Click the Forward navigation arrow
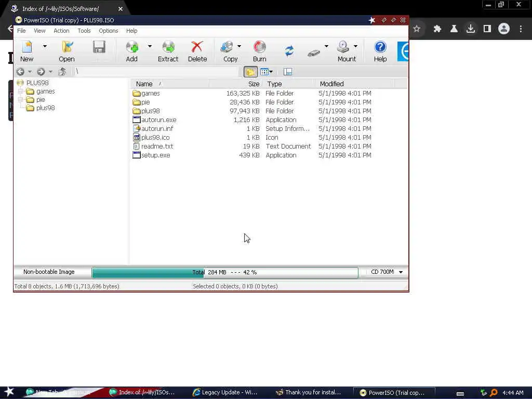Screen dimensions: 532x399 pyautogui.click(x=41, y=72)
